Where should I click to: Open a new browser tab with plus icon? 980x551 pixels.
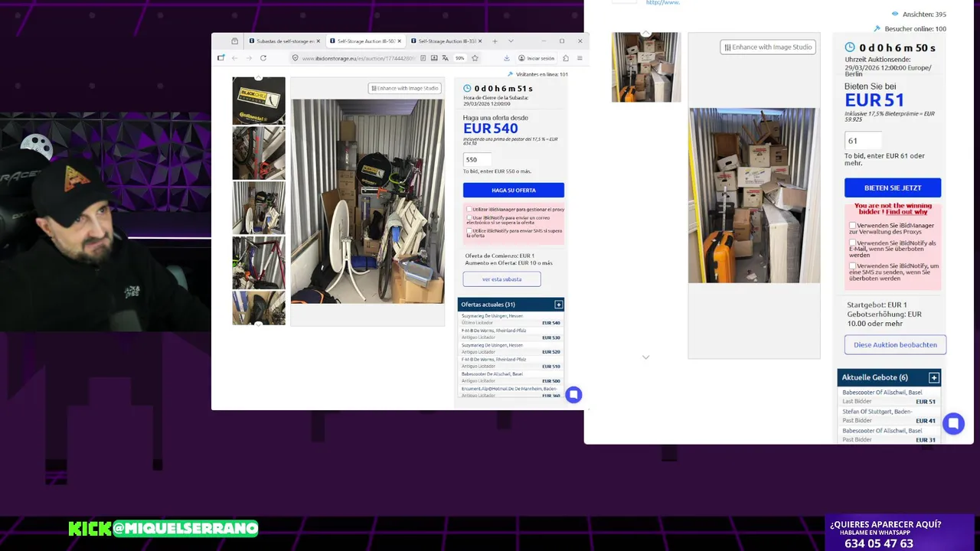pyautogui.click(x=495, y=41)
